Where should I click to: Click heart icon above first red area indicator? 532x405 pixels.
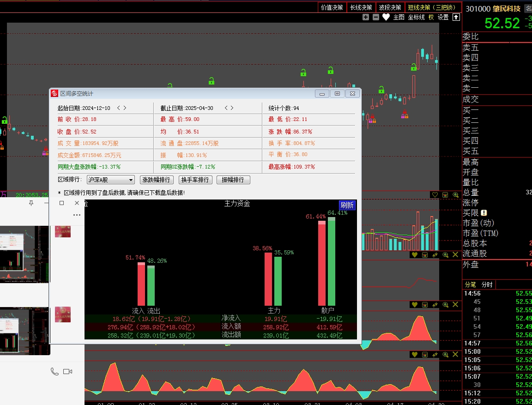coord(415,305)
